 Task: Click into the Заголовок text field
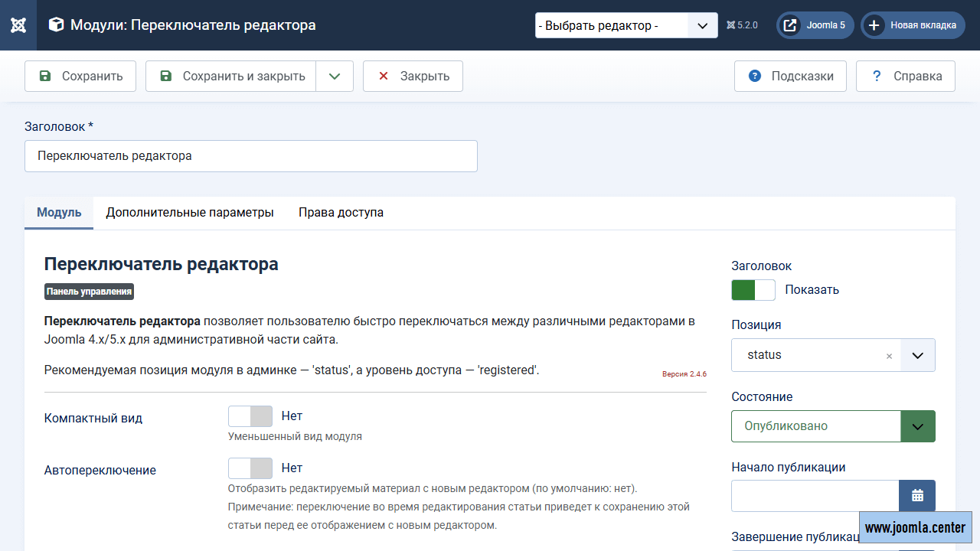tap(251, 156)
